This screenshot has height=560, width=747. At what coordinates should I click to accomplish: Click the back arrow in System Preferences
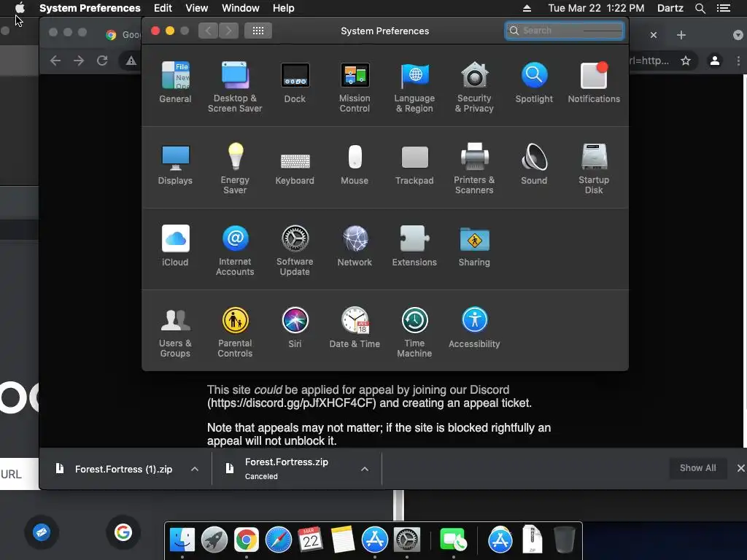pyautogui.click(x=208, y=31)
